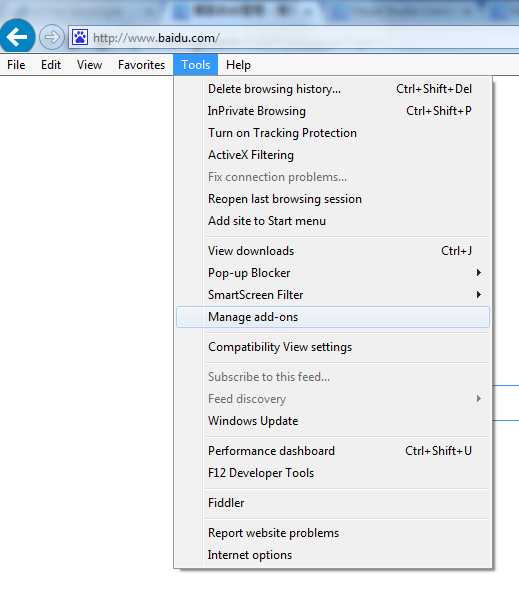Click the Baidu paw favicon
The image size is (519, 612).
pos(80,37)
